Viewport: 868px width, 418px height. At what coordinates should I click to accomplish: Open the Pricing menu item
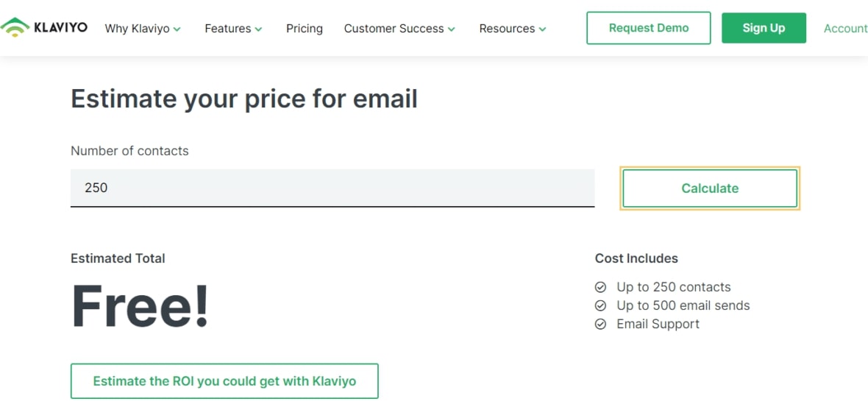tap(305, 29)
